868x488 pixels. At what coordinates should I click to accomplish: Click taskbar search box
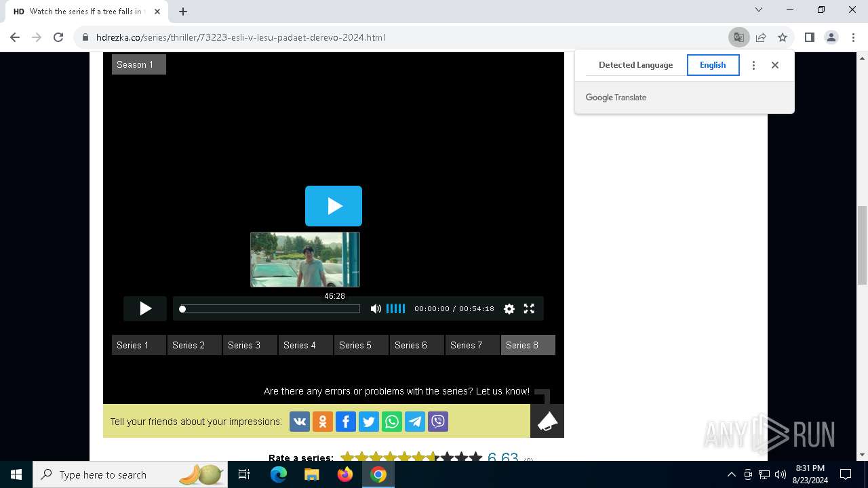131,474
